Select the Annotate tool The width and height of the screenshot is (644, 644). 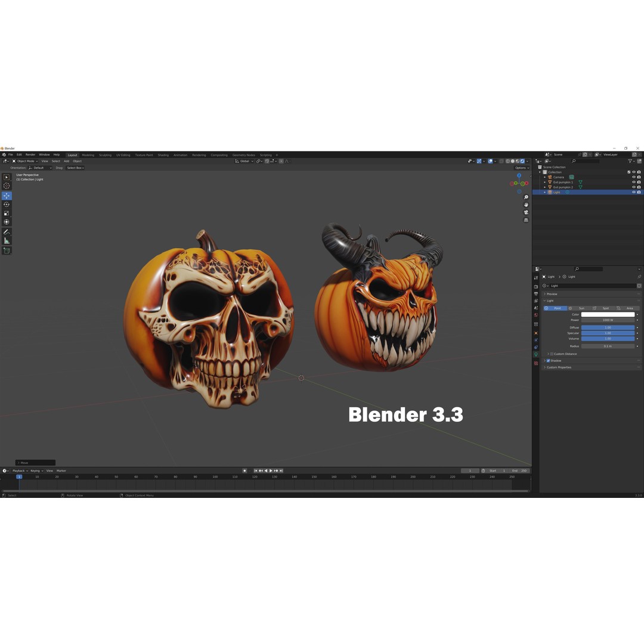(7, 232)
